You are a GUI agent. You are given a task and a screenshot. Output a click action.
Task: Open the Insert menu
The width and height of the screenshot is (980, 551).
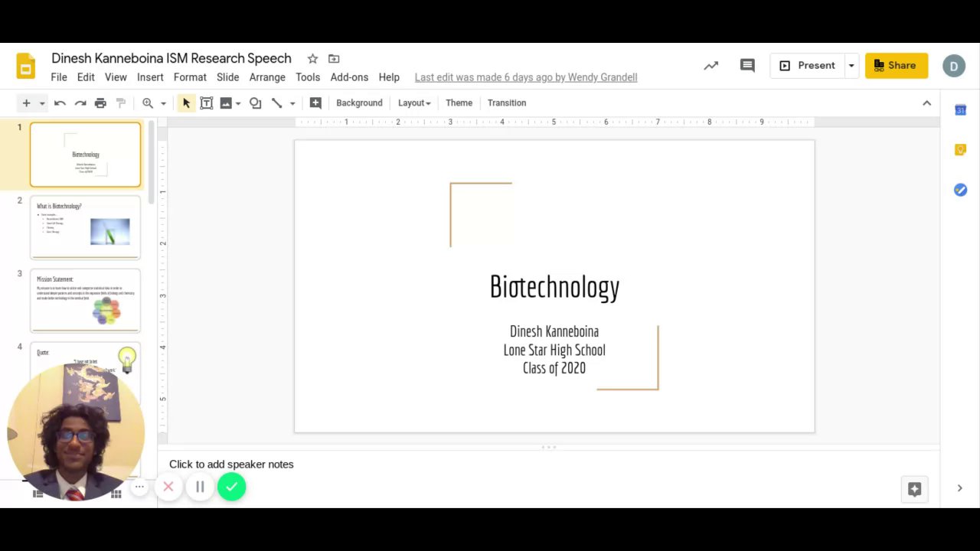[x=150, y=77]
